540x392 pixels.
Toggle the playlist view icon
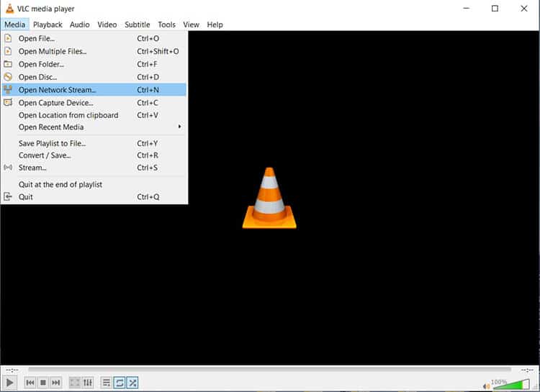pyautogui.click(x=107, y=383)
